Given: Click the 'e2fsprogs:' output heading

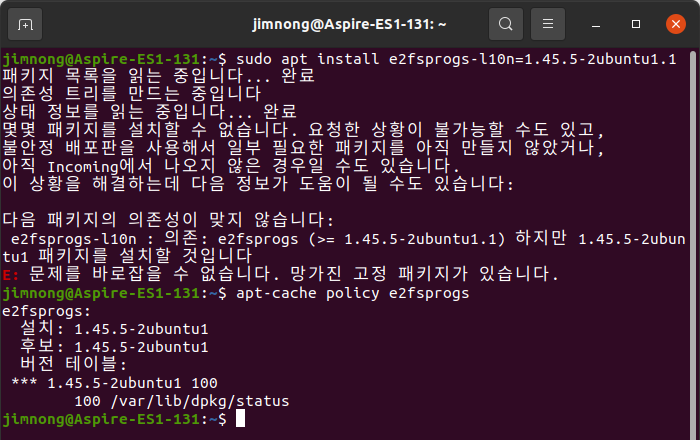Looking at the screenshot, I should (46, 311).
